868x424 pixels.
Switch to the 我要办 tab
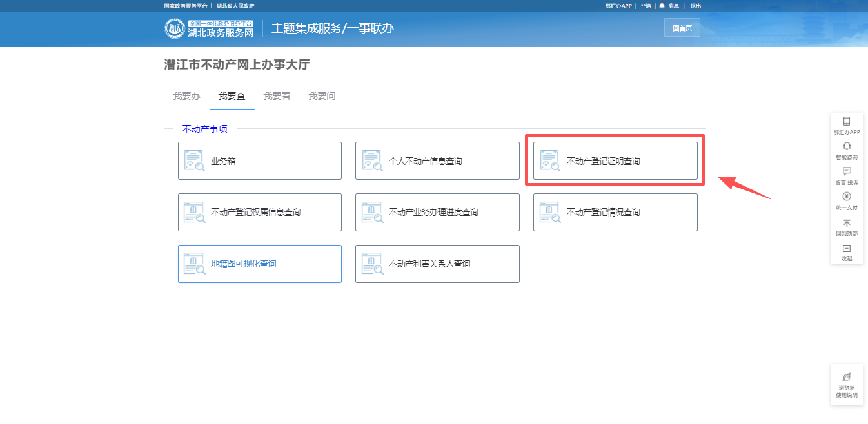pos(186,96)
